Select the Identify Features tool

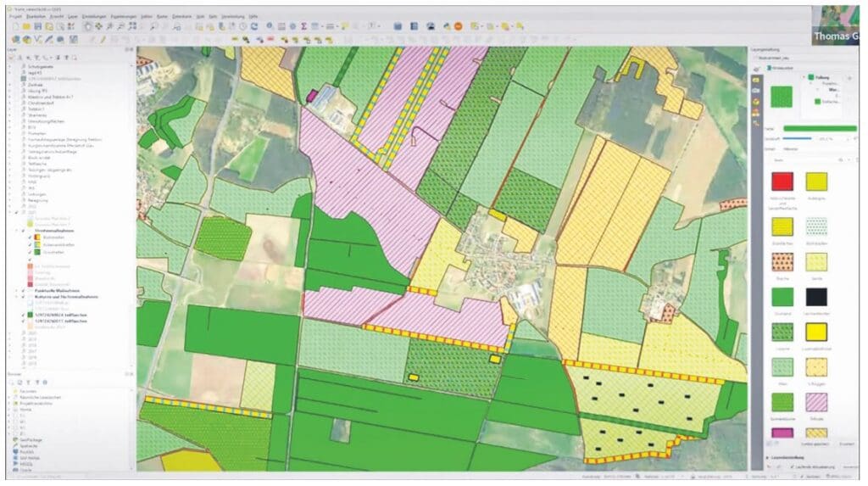coord(269,26)
